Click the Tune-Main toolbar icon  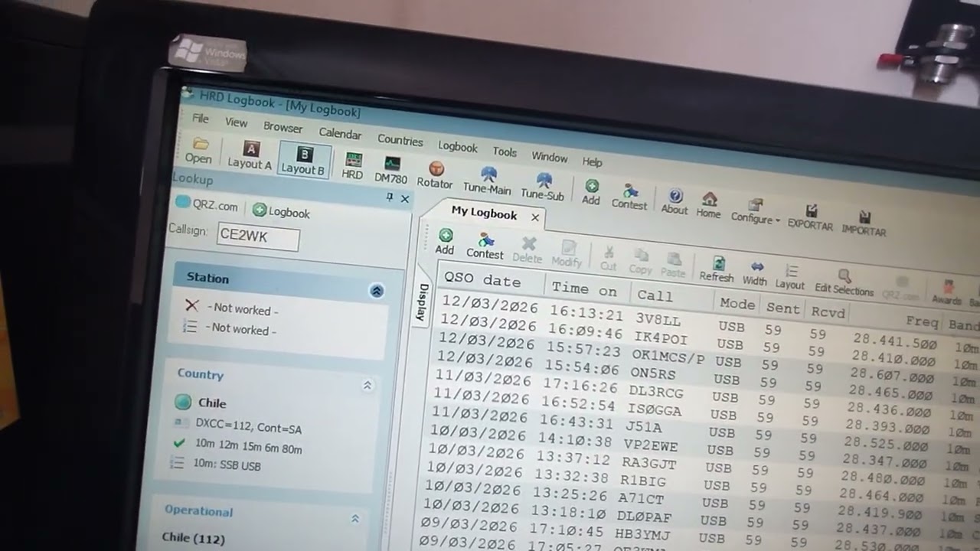(x=487, y=181)
